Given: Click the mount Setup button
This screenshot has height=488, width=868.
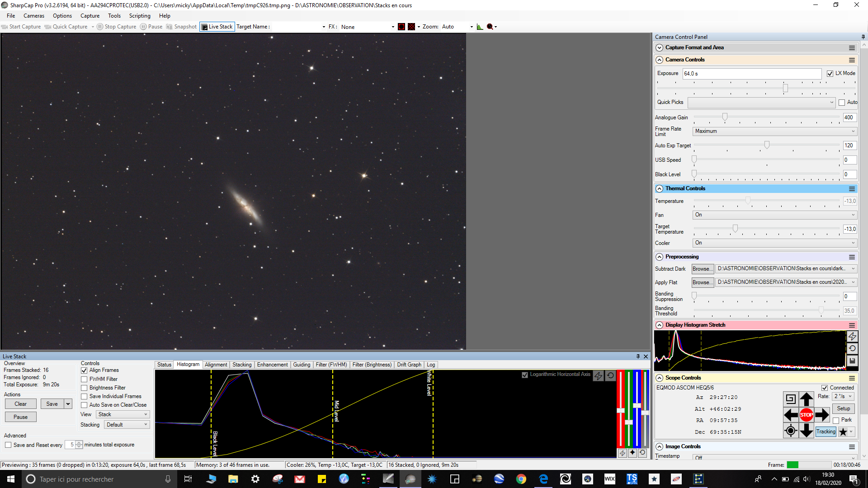Looking at the screenshot, I should 843,408.
